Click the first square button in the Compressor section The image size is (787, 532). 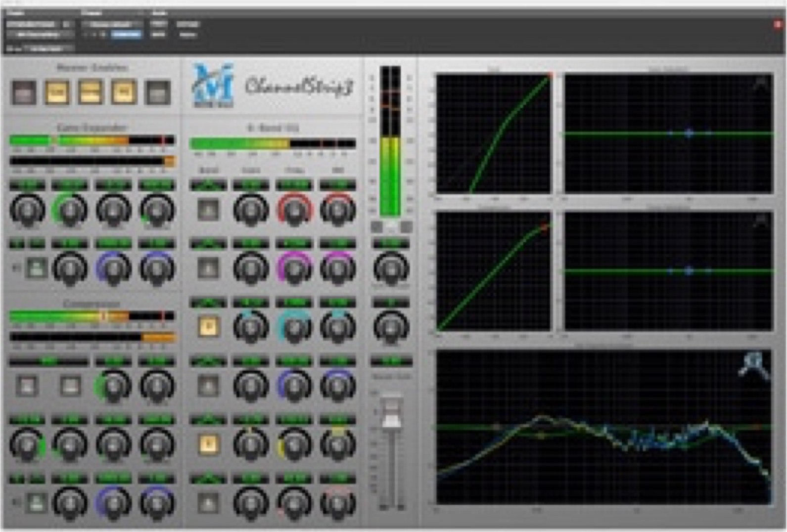pyautogui.click(x=27, y=385)
